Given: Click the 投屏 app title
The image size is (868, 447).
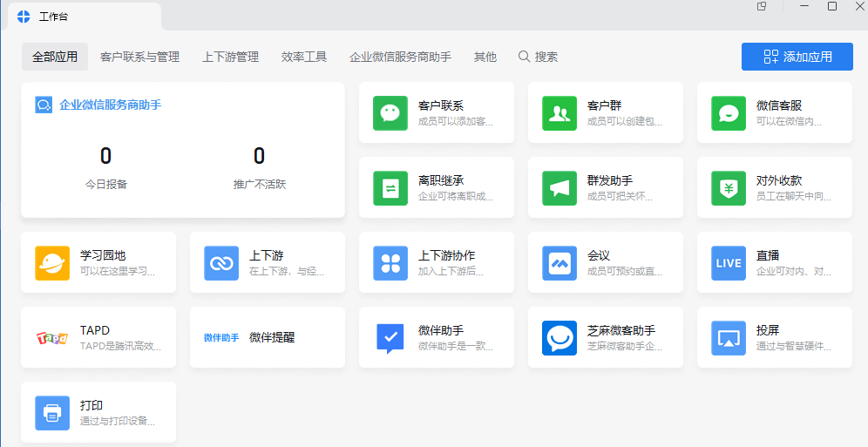Looking at the screenshot, I should (x=768, y=330).
